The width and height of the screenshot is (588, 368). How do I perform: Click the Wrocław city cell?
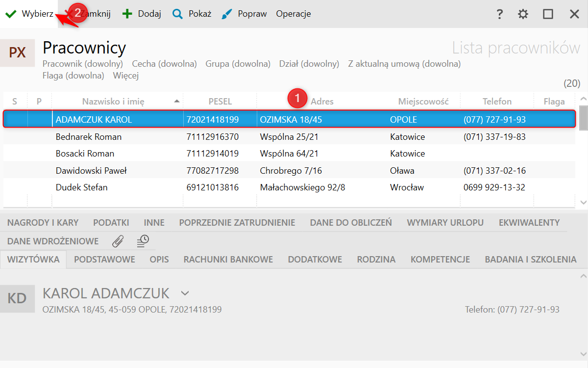(423, 187)
